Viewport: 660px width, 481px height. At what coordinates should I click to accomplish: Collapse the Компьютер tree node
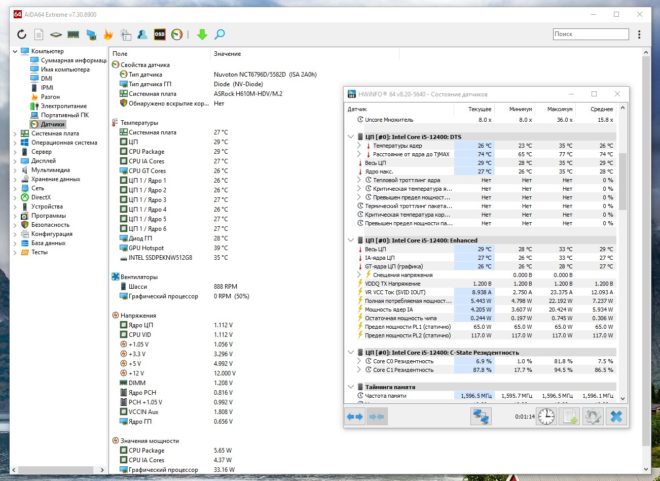(x=15, y=51)
